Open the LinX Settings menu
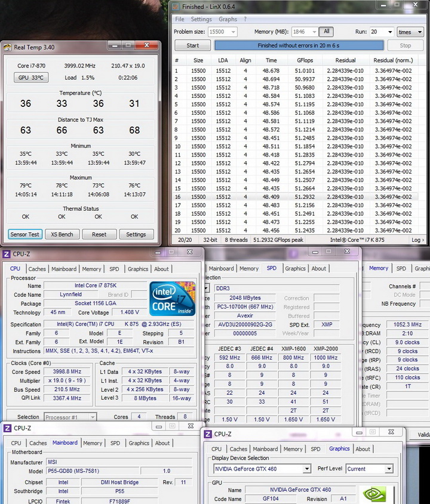This screenshot has height=504, width=430. 201,19
